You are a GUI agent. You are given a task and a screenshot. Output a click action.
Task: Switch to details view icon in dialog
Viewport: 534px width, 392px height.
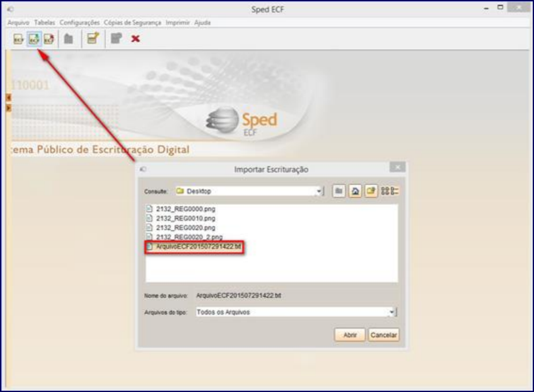click(395, 191)
